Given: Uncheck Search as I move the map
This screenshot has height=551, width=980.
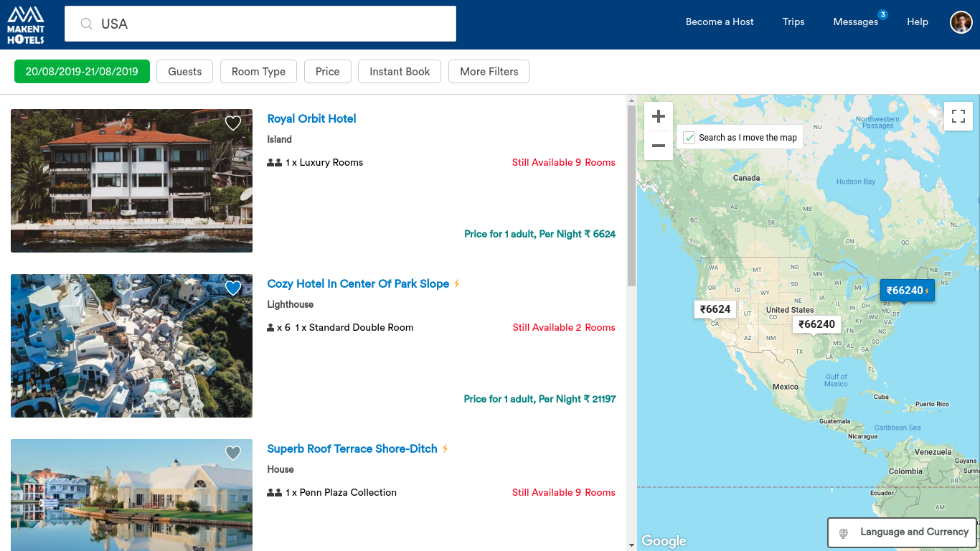Looking at the screenshot, I should [x=689, y=138].
